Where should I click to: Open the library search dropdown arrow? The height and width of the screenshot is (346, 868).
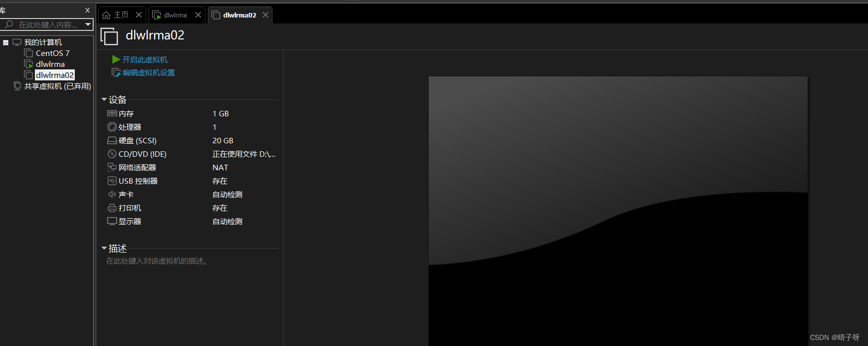pos(88,24)
